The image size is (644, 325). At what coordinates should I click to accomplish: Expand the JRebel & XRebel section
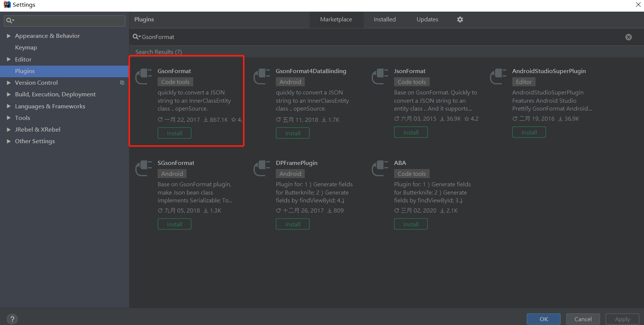9,129
